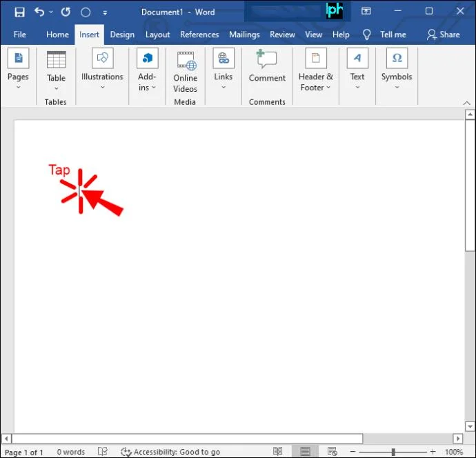The image size is (476, 458).
Task: Open the Undo history dropdown arrow
Action: pos(51,12)
